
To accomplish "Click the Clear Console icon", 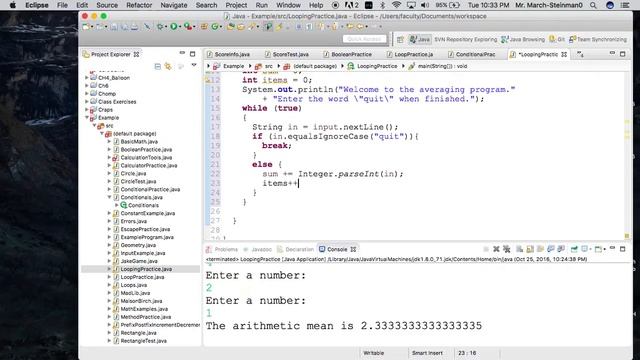I will click(520, 249).
